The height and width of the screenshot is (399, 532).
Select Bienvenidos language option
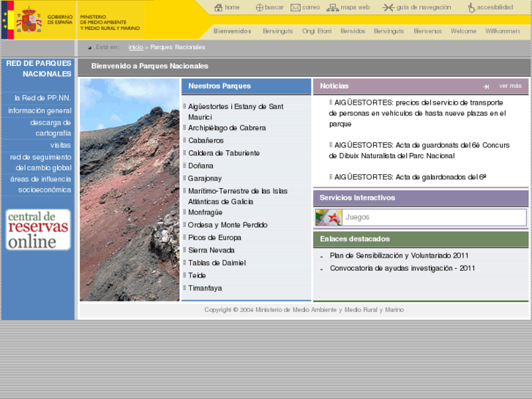point(232,31)
